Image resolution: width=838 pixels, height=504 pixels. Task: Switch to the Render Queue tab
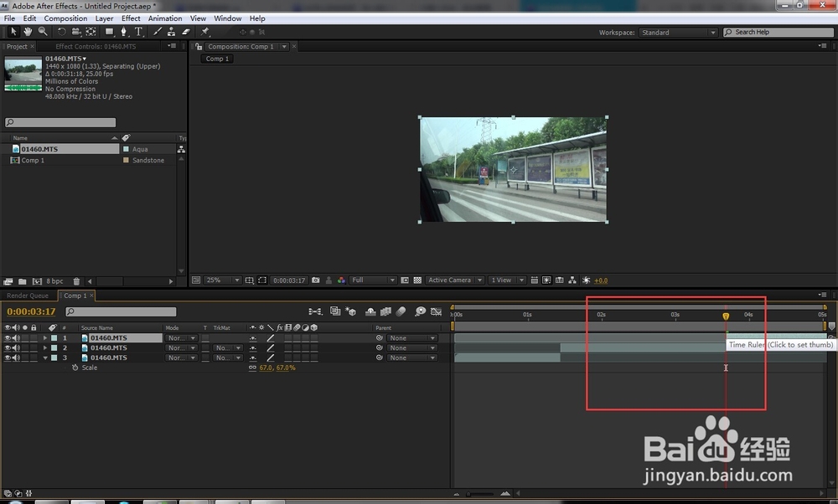[x=28, y=296]
